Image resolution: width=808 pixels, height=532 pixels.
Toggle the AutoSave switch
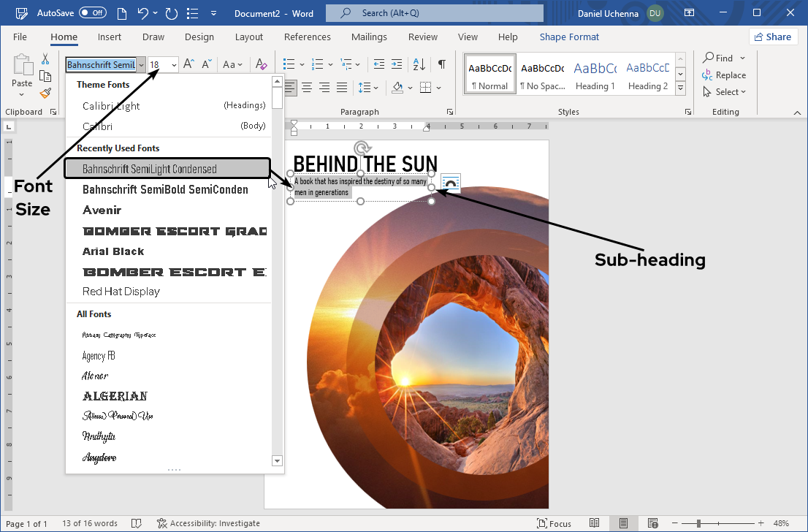tap(92, 13)
